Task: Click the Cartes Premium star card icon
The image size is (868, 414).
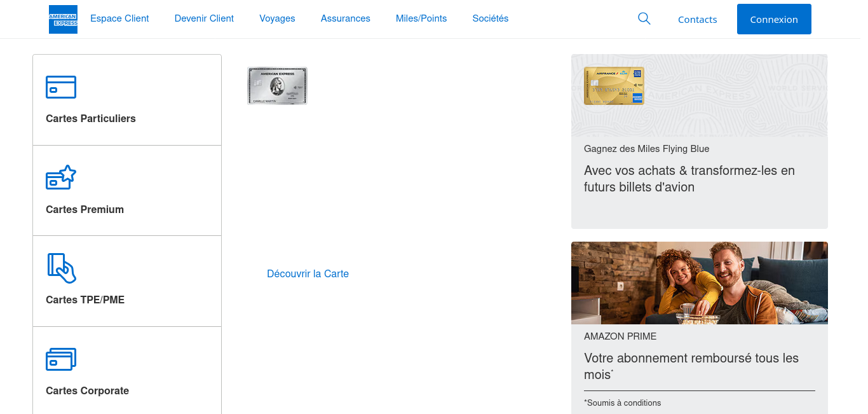Action: [x=61, y=177]
